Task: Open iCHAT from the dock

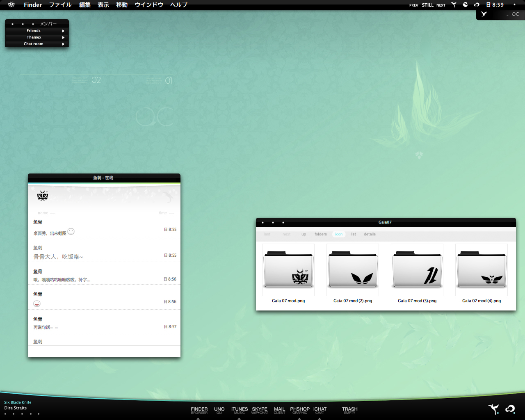Action: [320, 410]
